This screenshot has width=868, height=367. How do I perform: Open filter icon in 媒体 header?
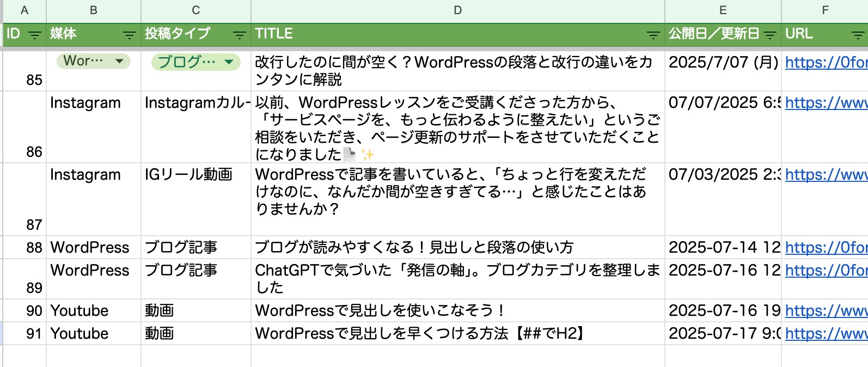click(x=129, y=35)
